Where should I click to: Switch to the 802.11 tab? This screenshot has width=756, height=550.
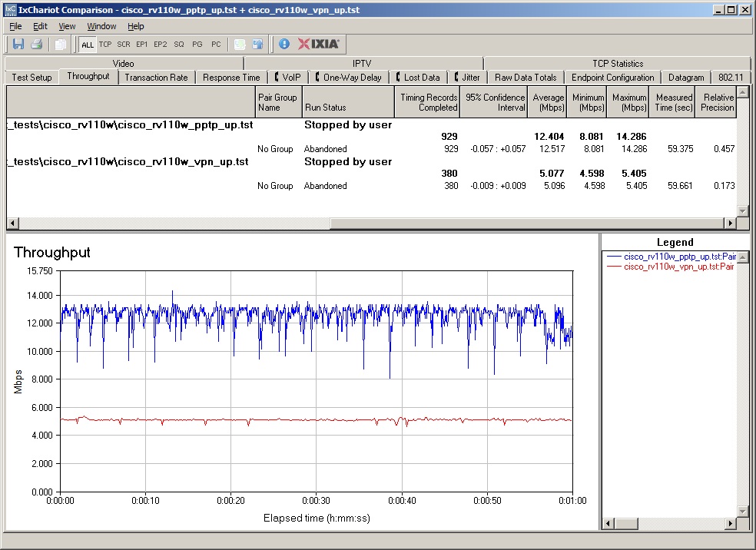[731, 77]
